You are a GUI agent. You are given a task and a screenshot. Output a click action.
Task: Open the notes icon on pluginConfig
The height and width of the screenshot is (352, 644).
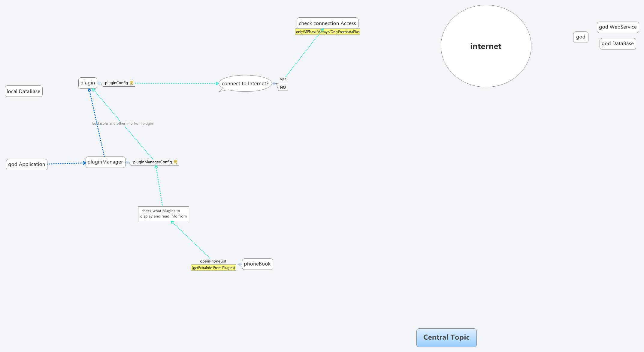[x=132, y=83]
